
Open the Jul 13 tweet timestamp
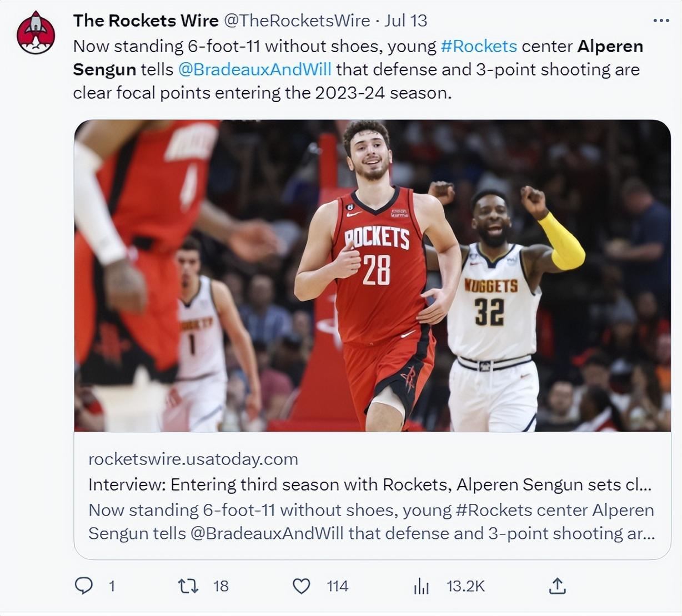pyautogui.click(x=405, y=21)
